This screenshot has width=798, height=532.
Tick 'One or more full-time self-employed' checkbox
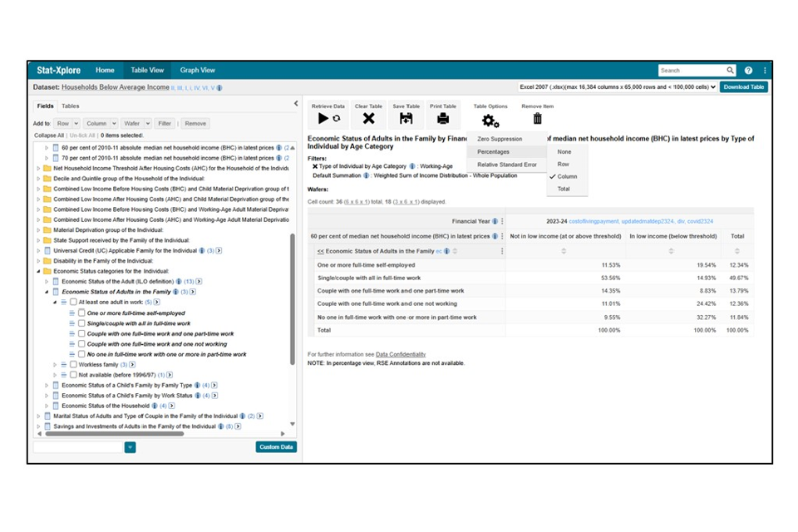point(81,313)
